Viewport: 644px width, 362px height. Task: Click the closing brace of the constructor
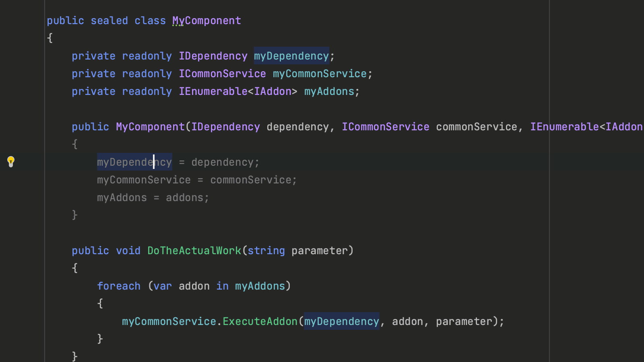[74, 215]
